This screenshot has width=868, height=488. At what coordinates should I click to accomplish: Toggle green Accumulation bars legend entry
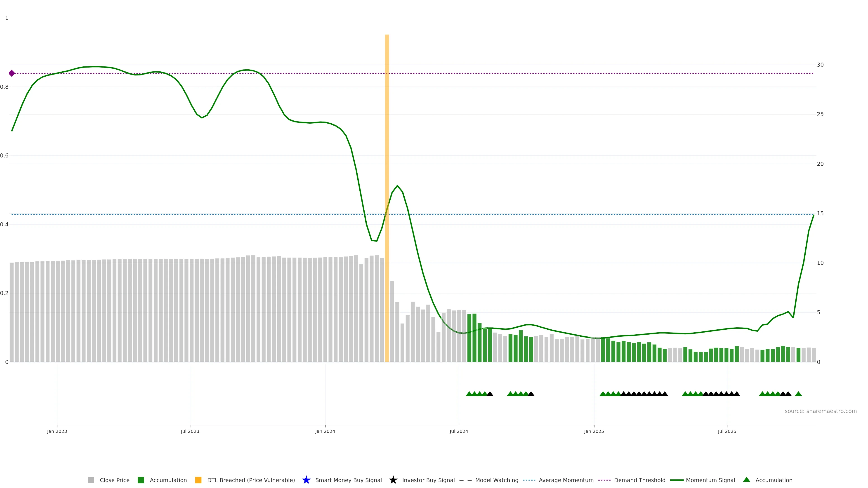(x=168, y=480)
